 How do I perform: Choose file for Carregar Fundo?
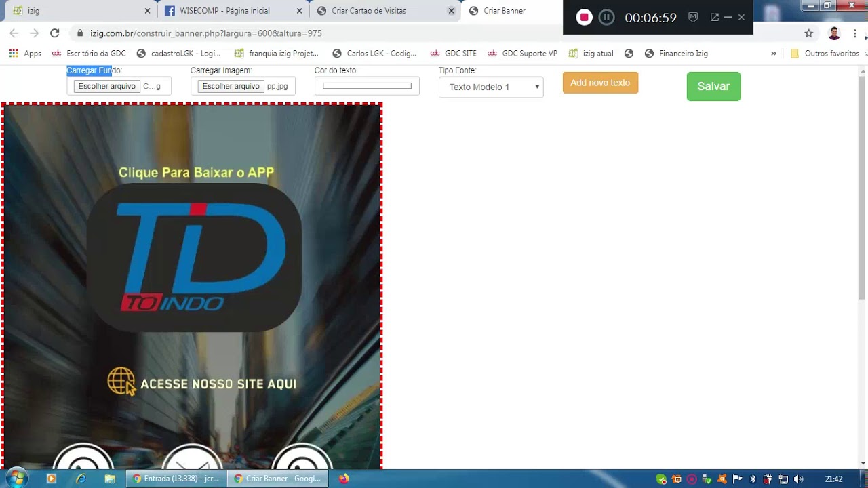point(106,86)
